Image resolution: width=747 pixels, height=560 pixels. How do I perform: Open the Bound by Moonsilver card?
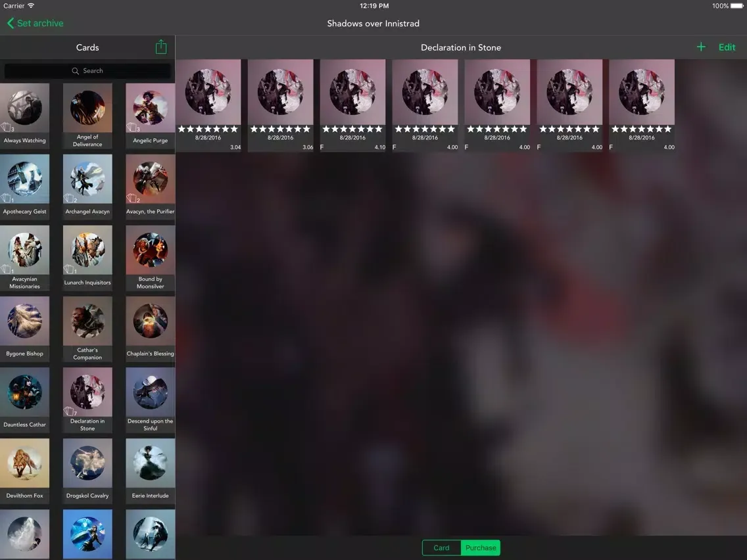click(151, 258)
